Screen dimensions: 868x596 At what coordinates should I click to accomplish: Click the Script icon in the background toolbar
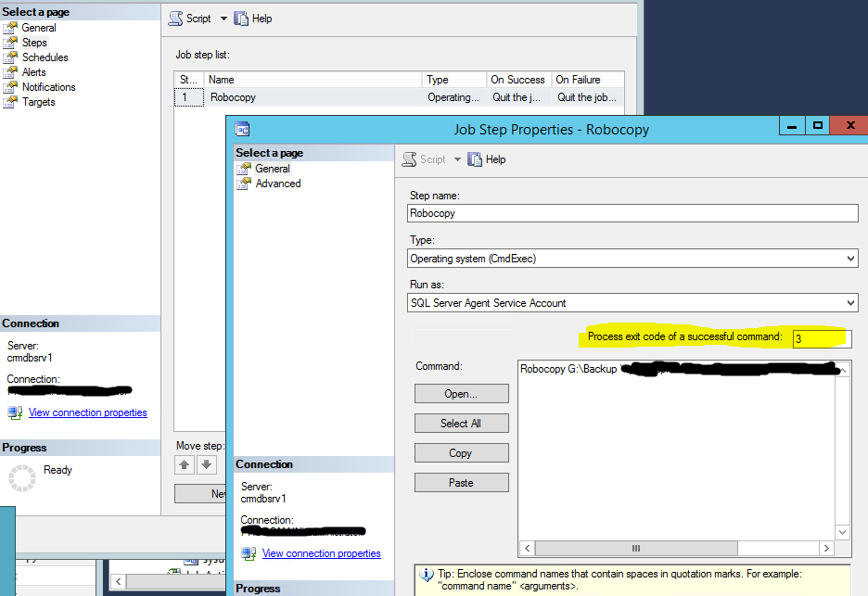[x=175, y=19]
